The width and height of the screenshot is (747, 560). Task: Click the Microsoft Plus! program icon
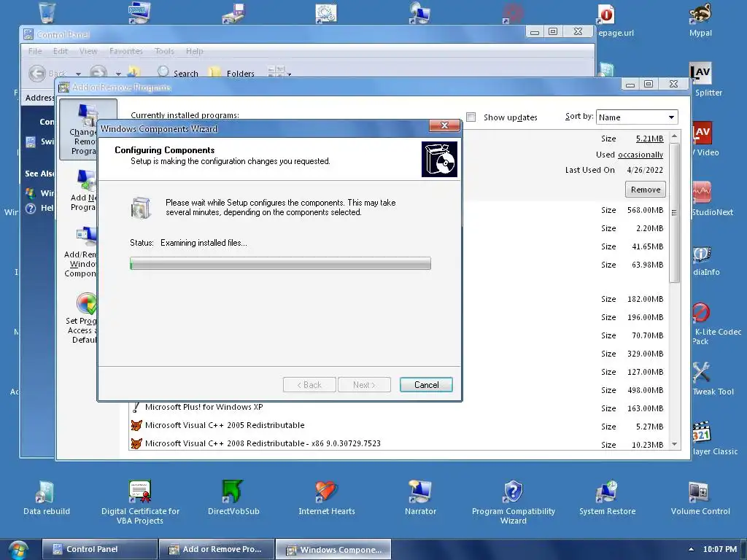point(136,407)
